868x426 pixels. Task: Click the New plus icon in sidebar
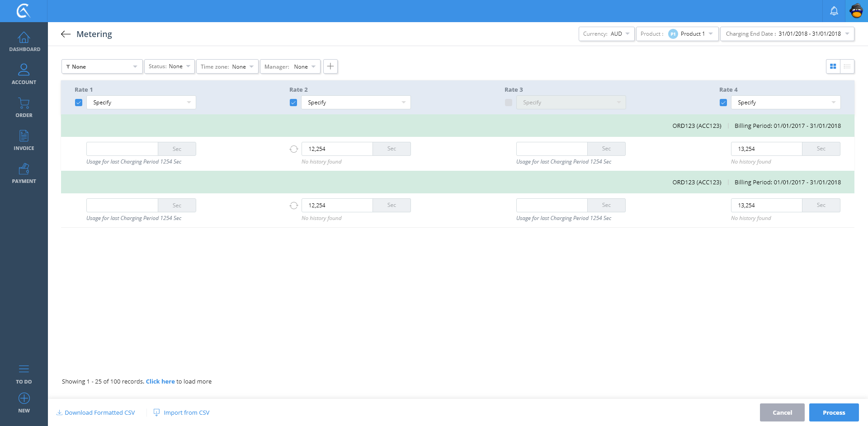click(x=24, y=398)
